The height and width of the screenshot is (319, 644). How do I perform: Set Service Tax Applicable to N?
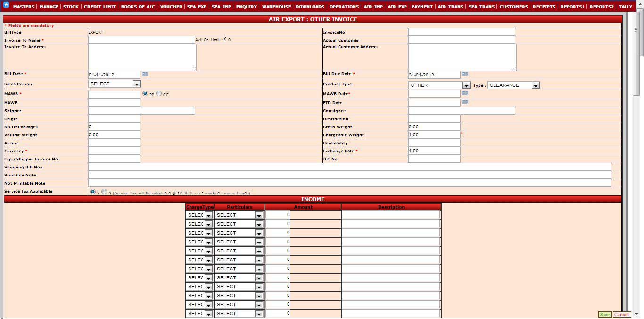click(105, 191)
